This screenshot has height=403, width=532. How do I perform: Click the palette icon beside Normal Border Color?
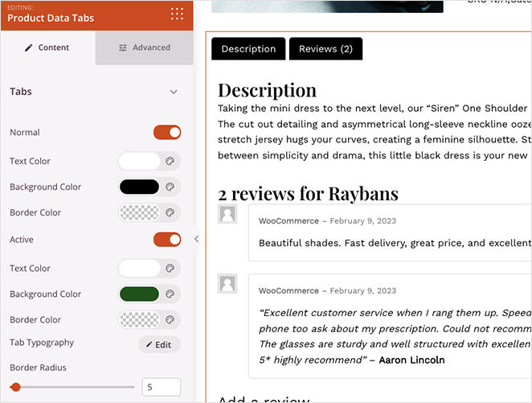click(170, 212)
